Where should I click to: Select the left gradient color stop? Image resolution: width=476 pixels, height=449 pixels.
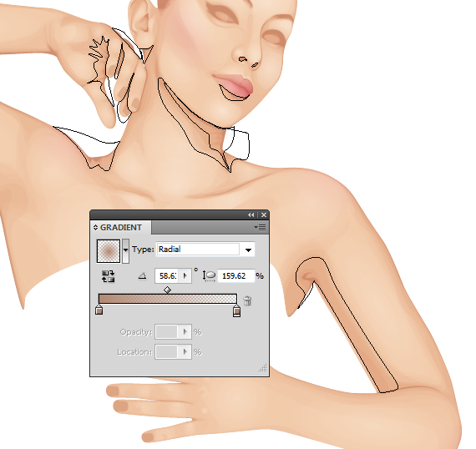[x=99, y=310]
